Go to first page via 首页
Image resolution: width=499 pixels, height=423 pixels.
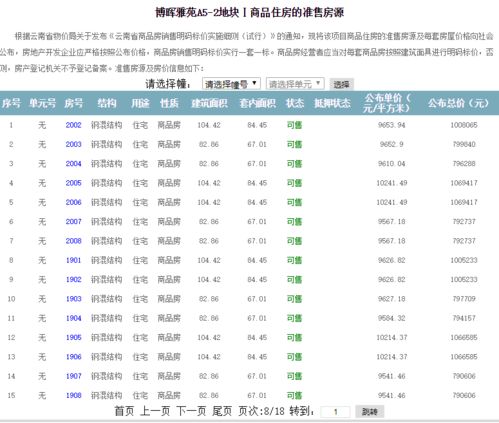tap(124, 411)
